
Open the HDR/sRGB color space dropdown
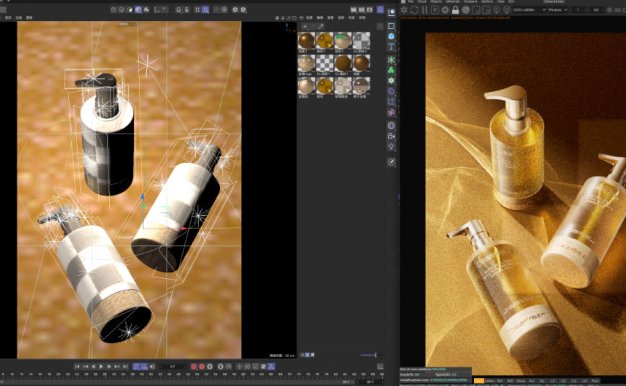coord(529,10)
